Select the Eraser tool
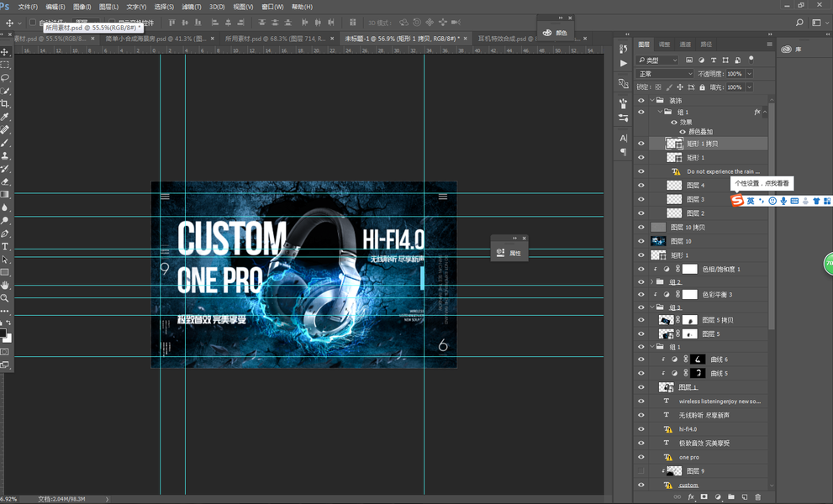 pos(5,181)
